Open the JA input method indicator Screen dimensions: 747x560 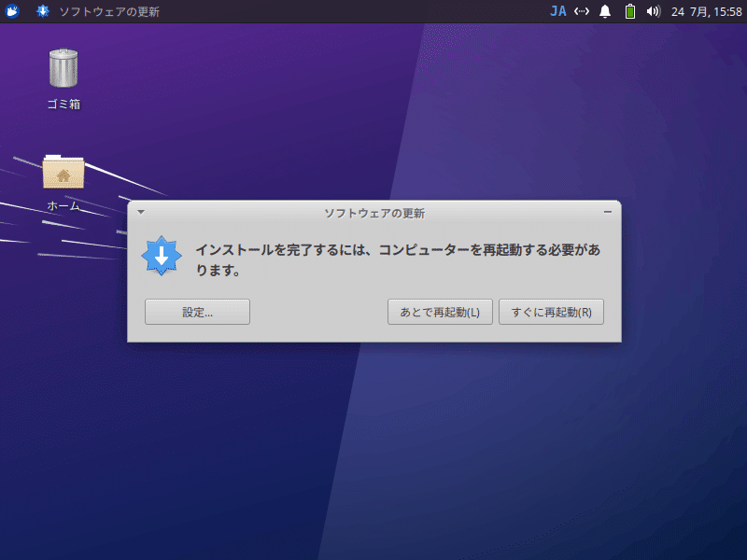coord(557,11)
